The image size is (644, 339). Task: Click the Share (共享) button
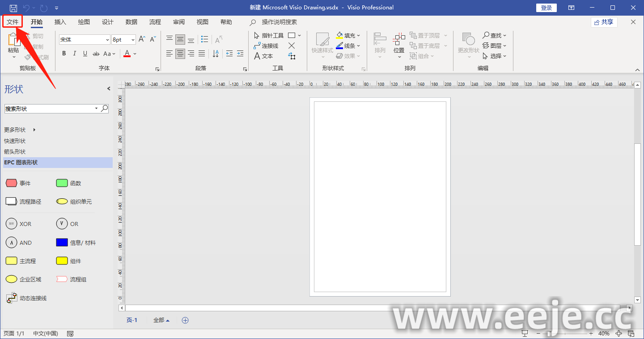tap(604, 22)
